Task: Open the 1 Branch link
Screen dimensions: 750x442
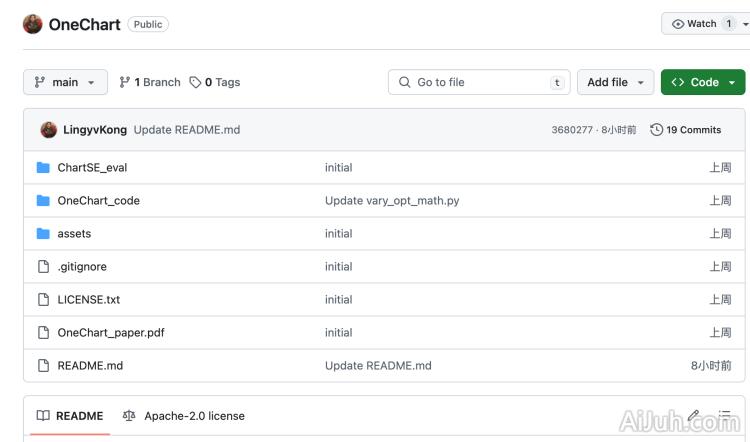Action: [150, 82]
